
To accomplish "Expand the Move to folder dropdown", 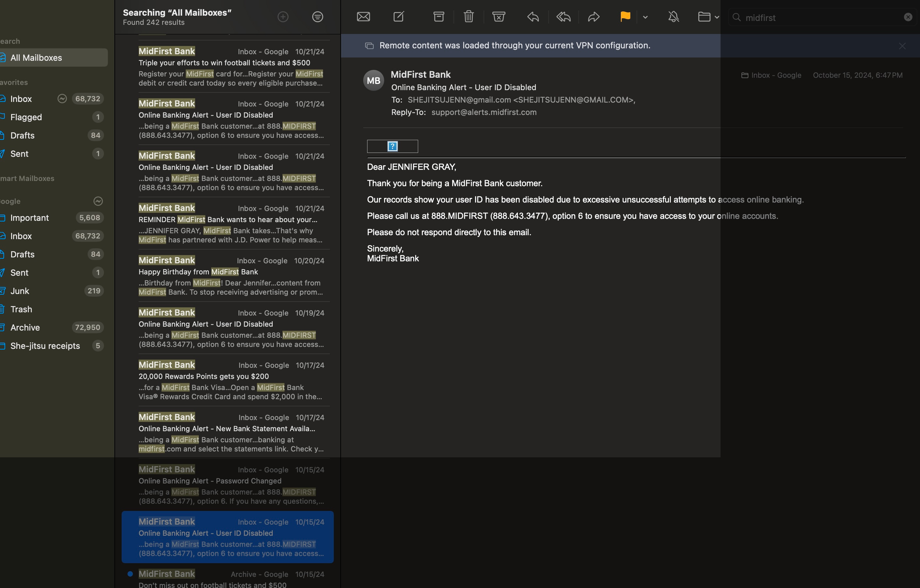I will [x=716, y=17].
